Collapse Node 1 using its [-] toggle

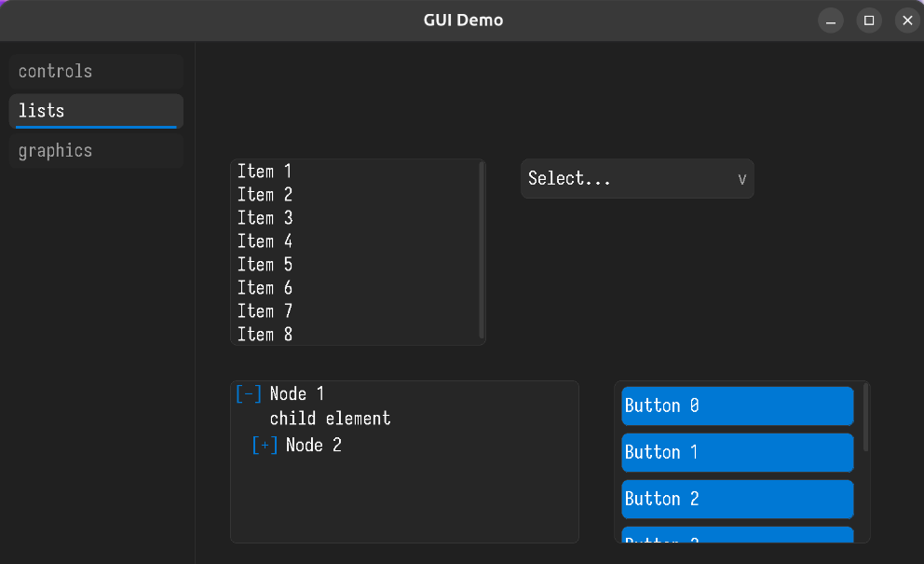(x=249, y=394)
